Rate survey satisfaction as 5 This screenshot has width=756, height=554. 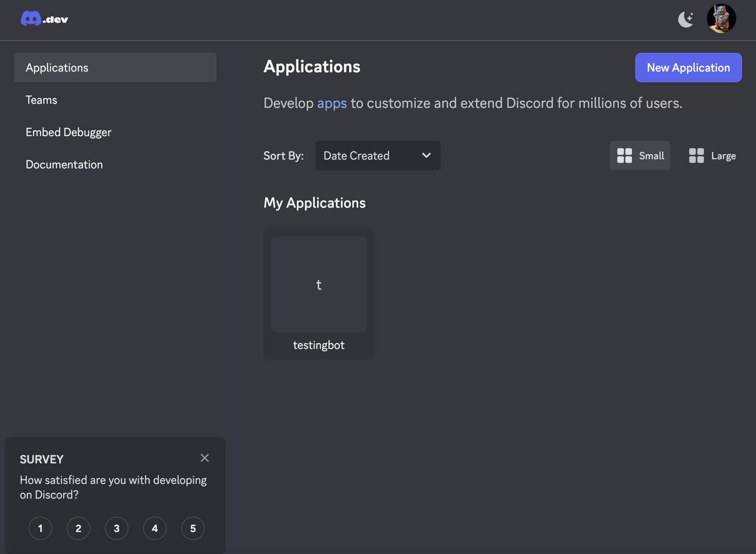pos(193,528)
